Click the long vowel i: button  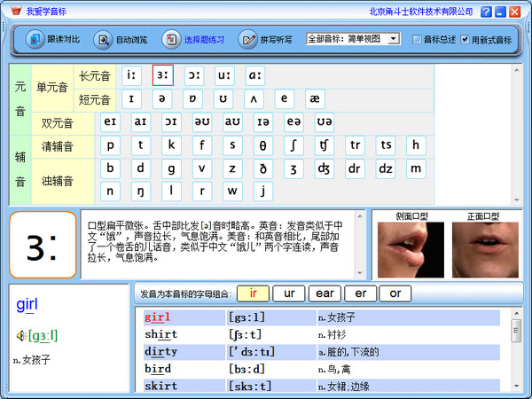point(132,76)
